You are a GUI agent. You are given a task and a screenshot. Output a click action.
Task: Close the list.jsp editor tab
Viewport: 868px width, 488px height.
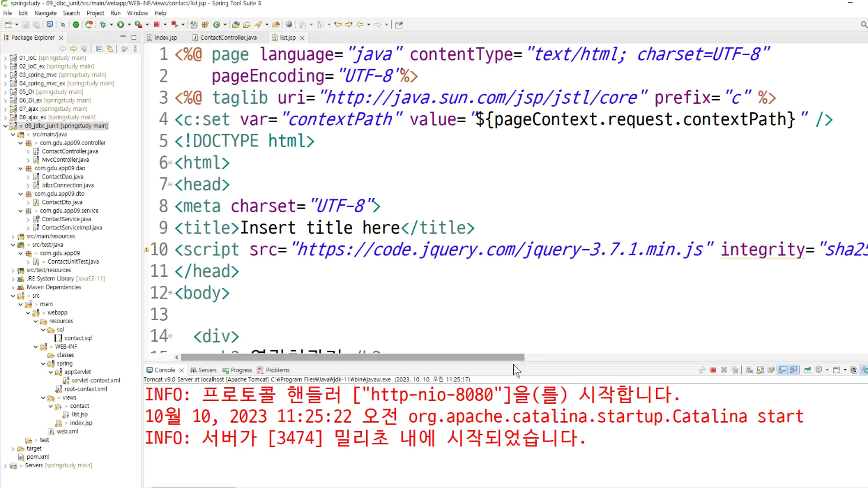coord(302,38)
